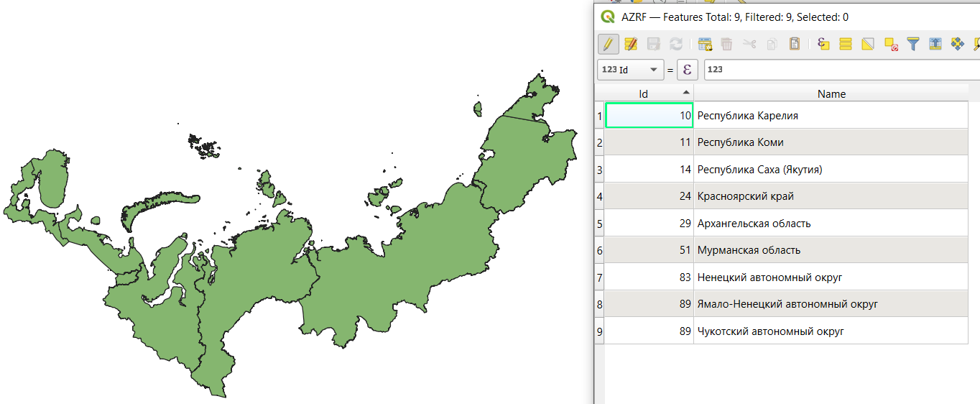Click the field value input box

[x=841, y=70]
